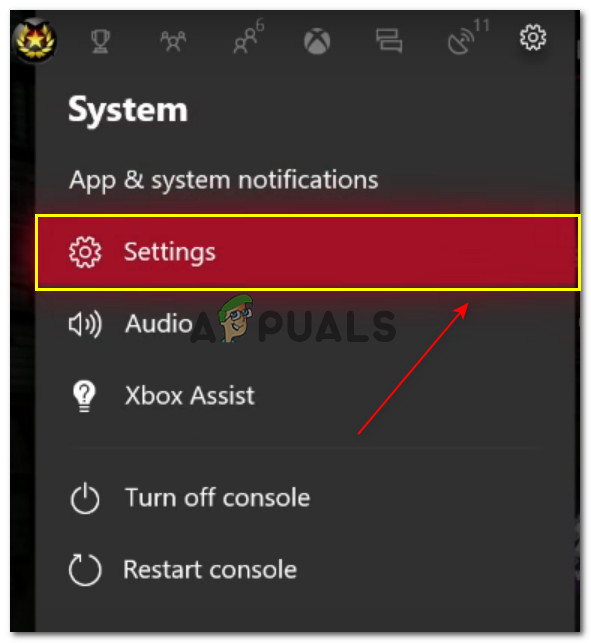This screenshot has width=591, height=643.
Task: Click the gear icon beside Settings
Action: pyautogui.click(x=85, y=252)
